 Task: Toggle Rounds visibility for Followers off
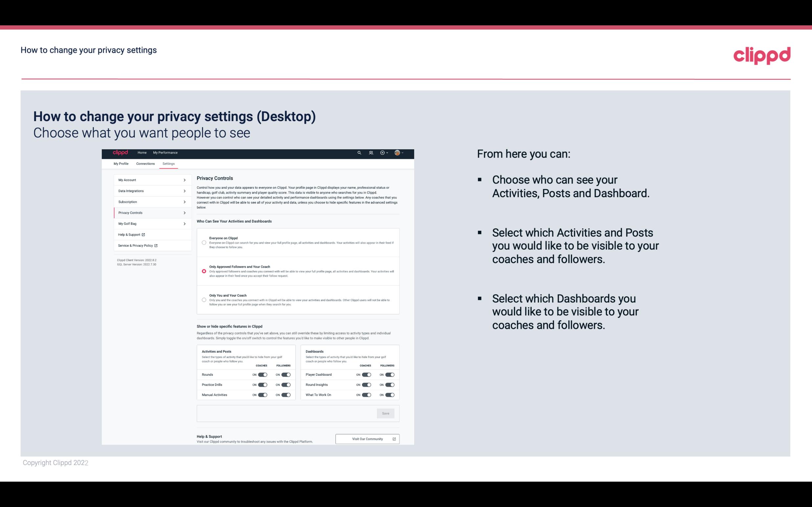point(286,374)
